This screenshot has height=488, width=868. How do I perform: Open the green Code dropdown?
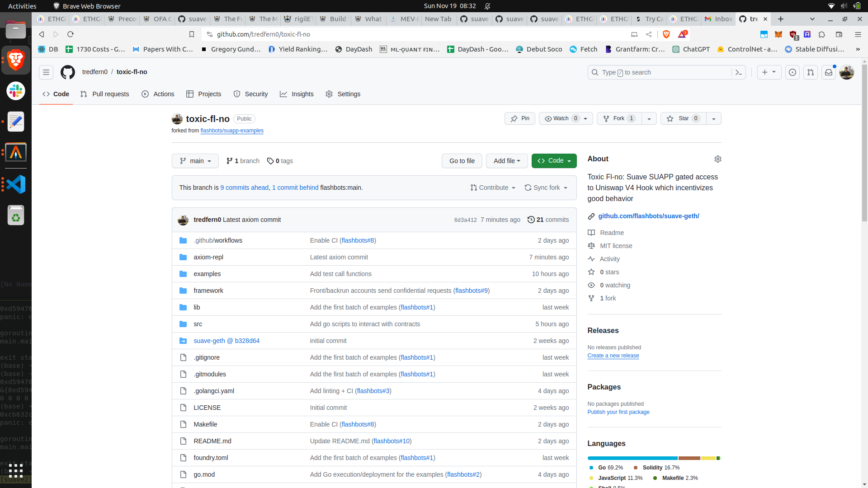(554, 161)
